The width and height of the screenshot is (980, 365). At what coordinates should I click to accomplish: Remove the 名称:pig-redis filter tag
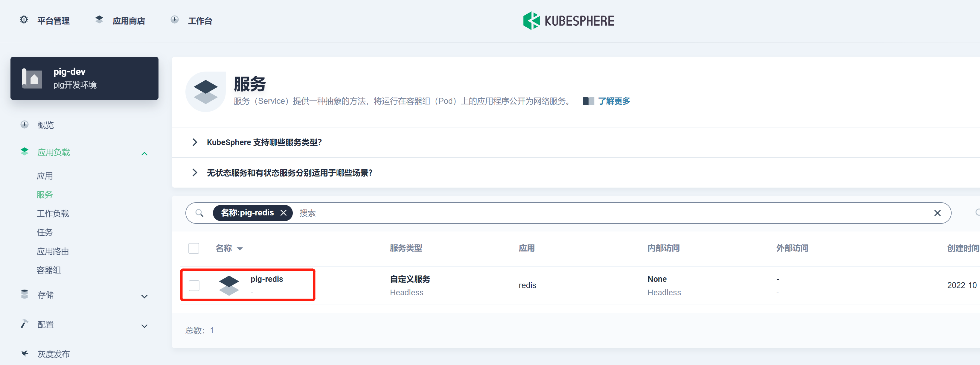[284, 213]
